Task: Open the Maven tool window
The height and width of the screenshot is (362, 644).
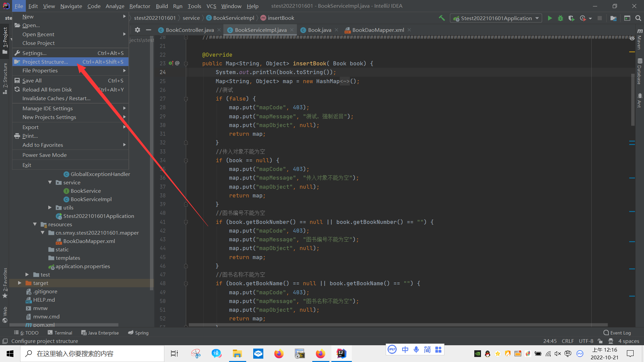Action: 639,40
